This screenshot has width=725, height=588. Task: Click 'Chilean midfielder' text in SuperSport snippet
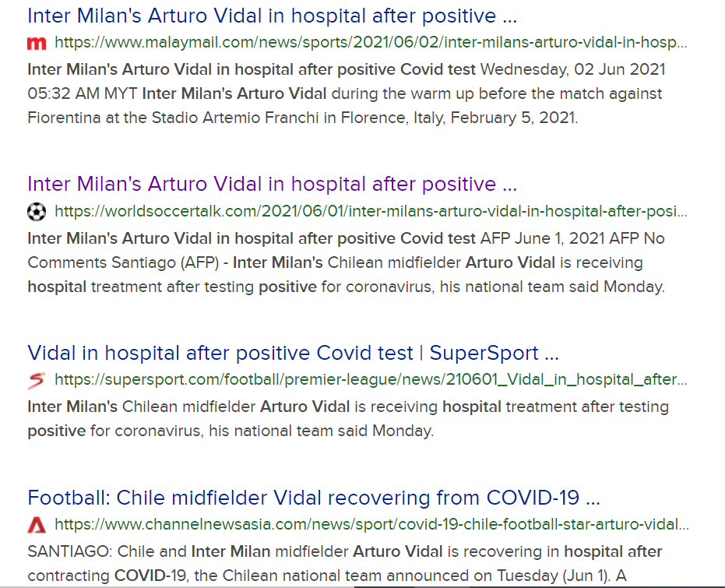coord(188,407)
